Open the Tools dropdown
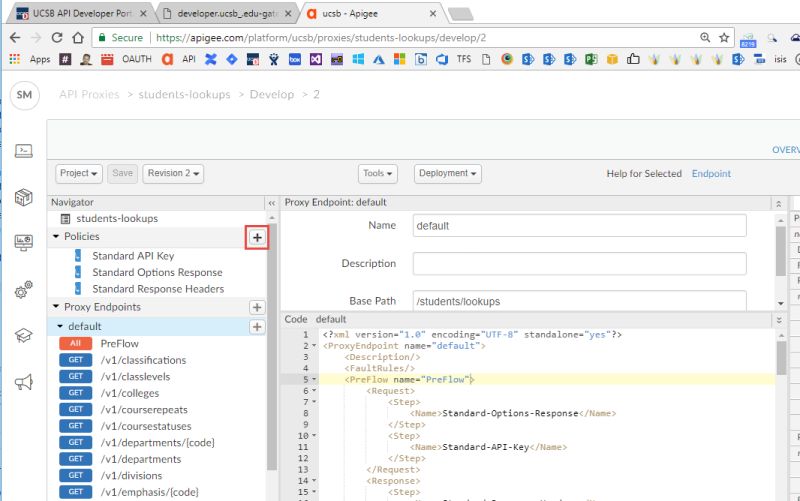This screenshot has width=800, height=501. coord(378,173)
